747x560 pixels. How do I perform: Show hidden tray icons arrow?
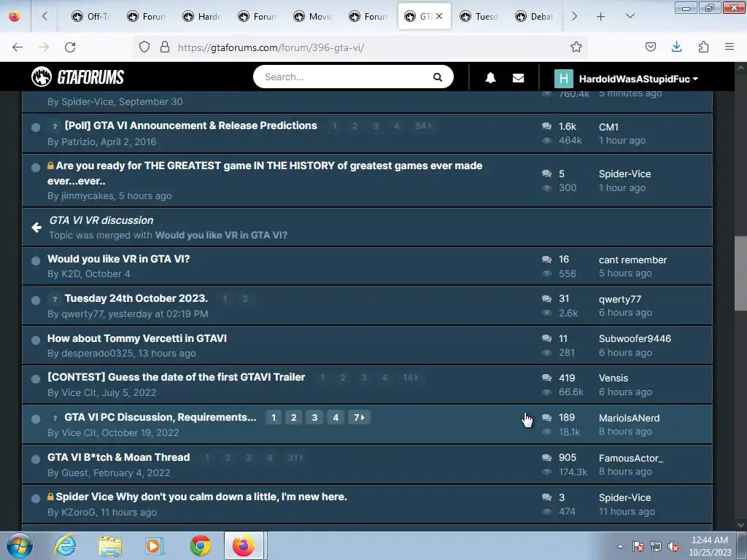pos(620,547)
